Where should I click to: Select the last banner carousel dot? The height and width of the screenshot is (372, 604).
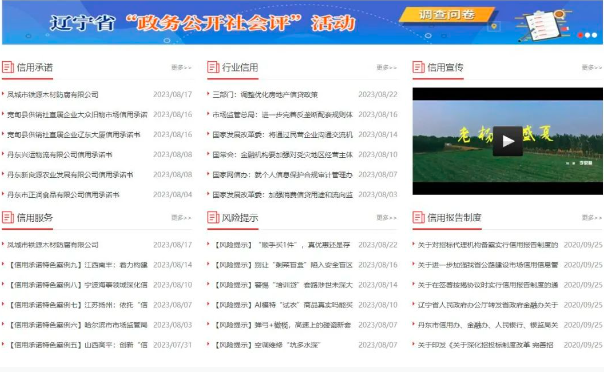(x=594, y=35)
